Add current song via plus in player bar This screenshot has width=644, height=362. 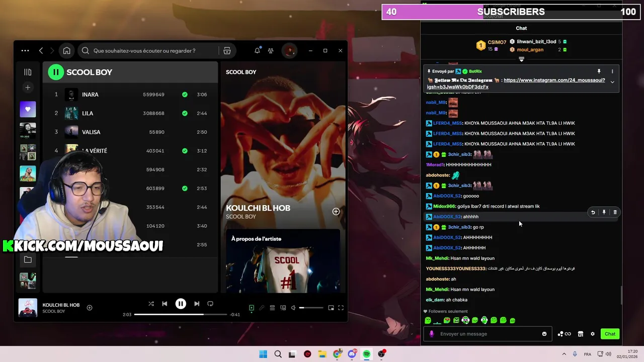tap(90, 308)
